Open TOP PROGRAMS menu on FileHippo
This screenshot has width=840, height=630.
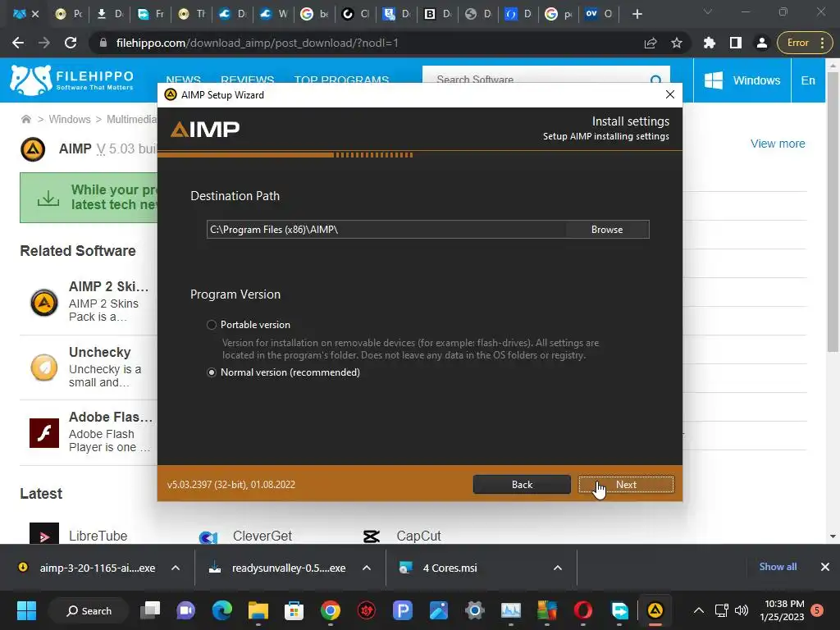341,80
